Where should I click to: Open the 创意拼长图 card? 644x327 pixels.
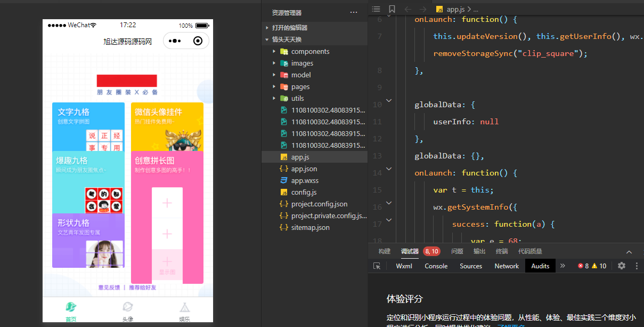(167, 217)
